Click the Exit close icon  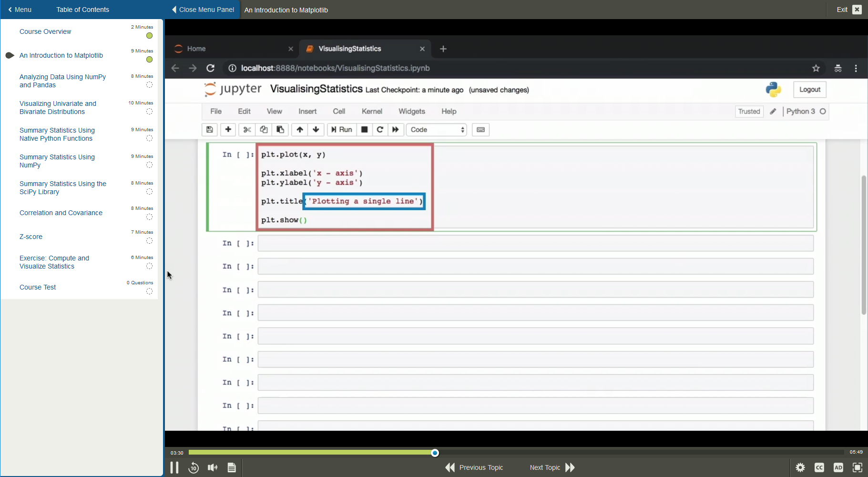[x=857, y=10]
